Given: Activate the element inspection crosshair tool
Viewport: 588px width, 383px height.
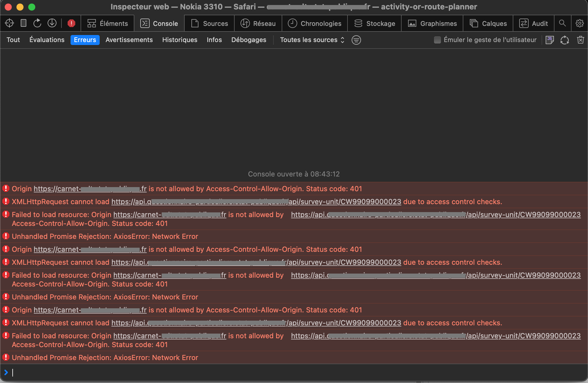Looking at the screenshot, I should [x=9, y=23].
